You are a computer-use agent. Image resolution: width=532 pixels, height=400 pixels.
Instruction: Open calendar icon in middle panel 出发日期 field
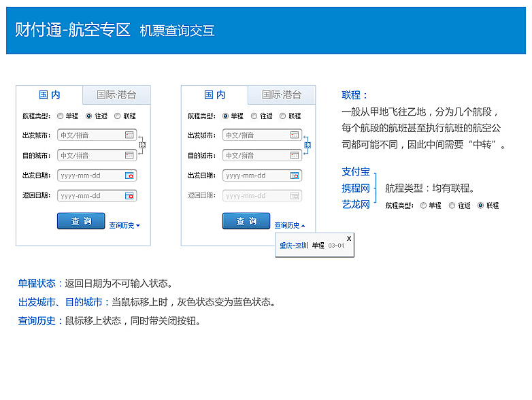tap(295, 176)
